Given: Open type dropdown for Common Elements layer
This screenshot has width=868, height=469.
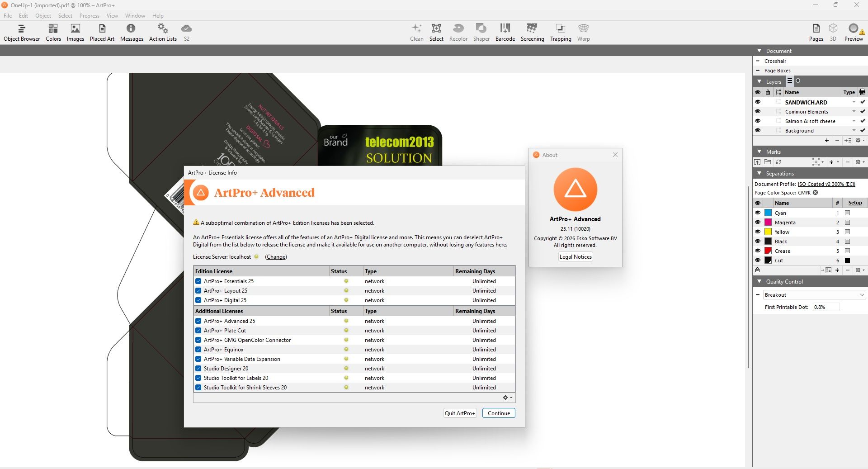Looking at the screenshot, I should point(854,112).
